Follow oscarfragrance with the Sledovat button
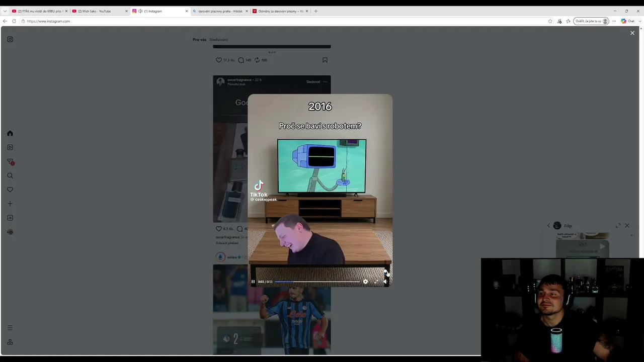Image resolution: width=644 pixels, height=362 pixels. [x=313, y=81]
